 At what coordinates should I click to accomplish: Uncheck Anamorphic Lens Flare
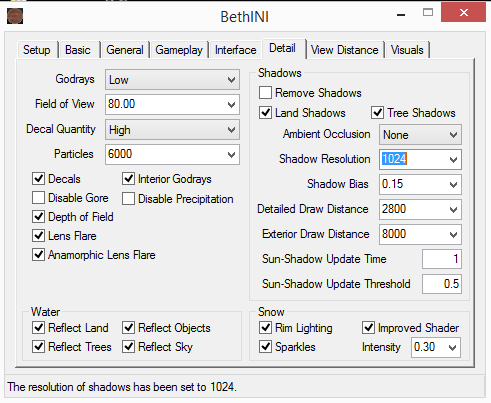tap(38, 255)
